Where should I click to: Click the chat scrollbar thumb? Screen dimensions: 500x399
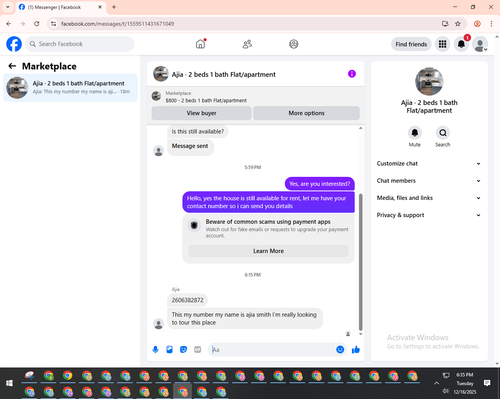tap(360, 262)
